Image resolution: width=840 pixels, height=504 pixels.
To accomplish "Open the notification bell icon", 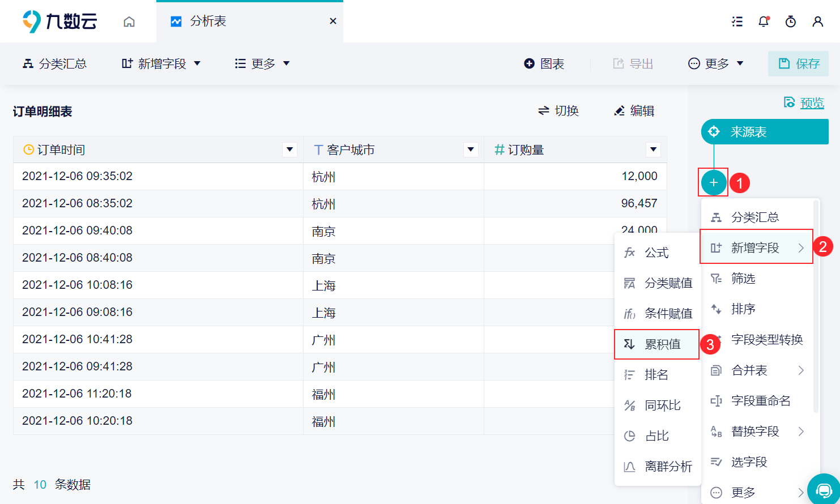I will (764, 22).
